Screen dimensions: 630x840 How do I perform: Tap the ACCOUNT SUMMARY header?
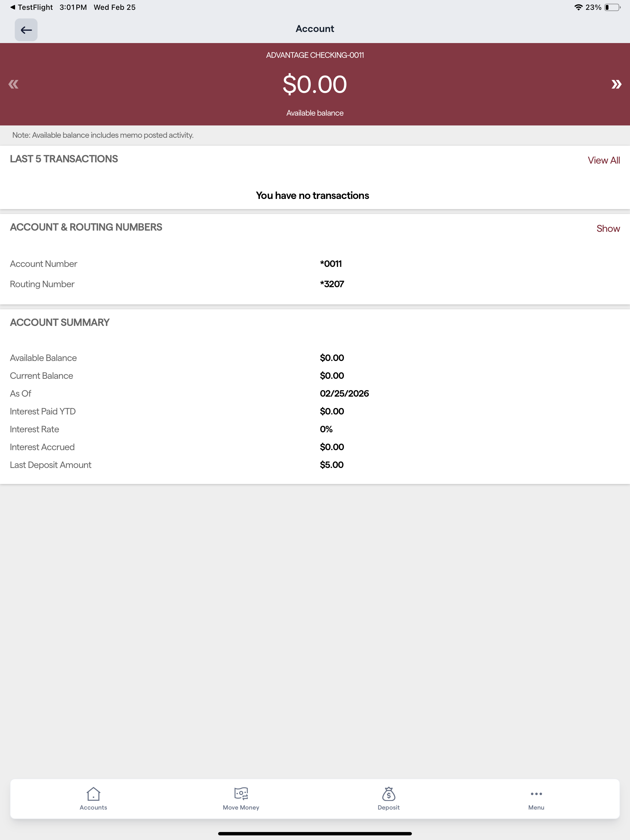tap(60, 323)
